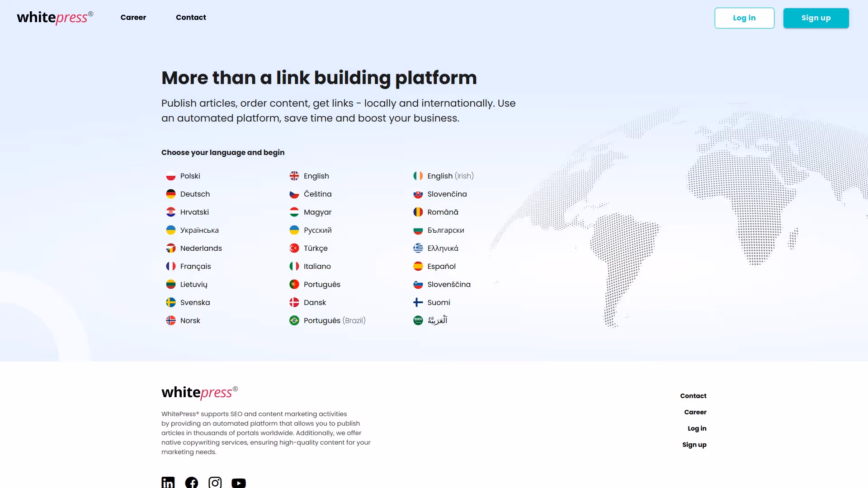868x488 pixels.
Task: Open the Facebook social icon
Action: pos(191,482)
